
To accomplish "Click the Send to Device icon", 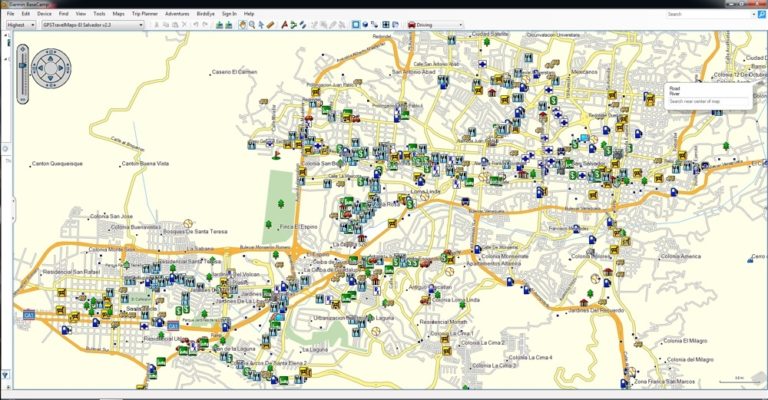I will pos(219,24).
